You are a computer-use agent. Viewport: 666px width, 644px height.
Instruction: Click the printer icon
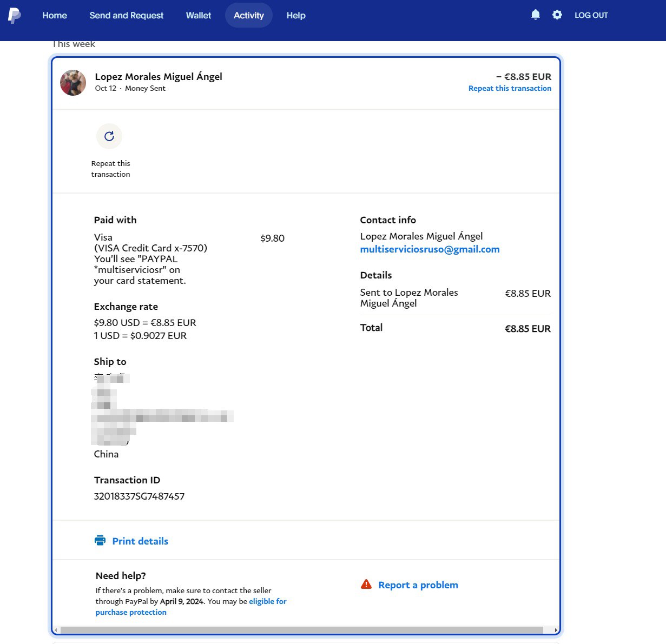[x=100, y=541]
